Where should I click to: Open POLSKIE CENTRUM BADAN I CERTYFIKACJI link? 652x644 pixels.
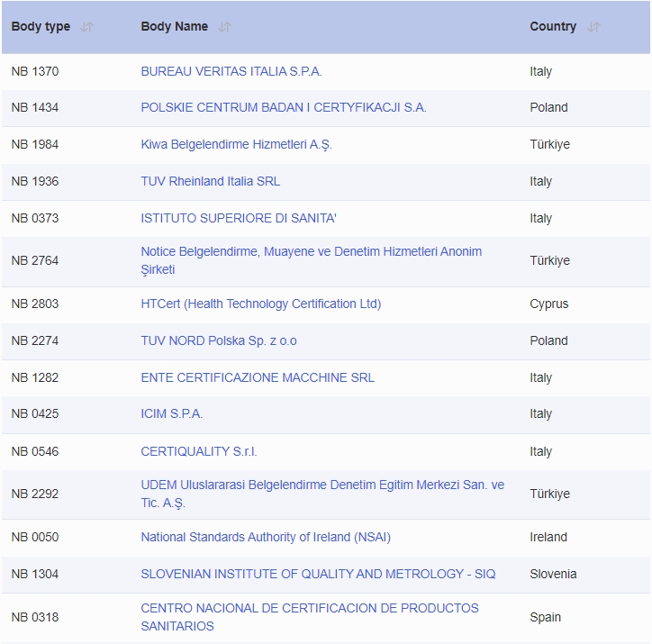(284, 108)
